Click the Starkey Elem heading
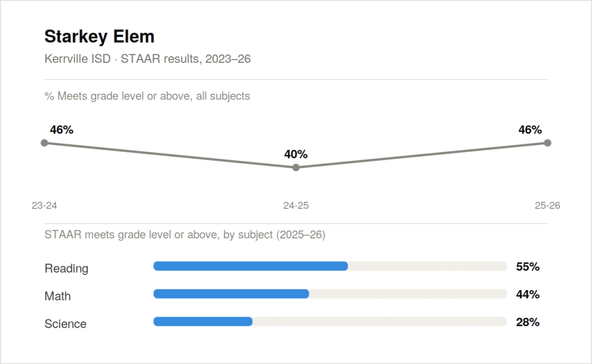592x364 pixels. [x=99, y=37]
